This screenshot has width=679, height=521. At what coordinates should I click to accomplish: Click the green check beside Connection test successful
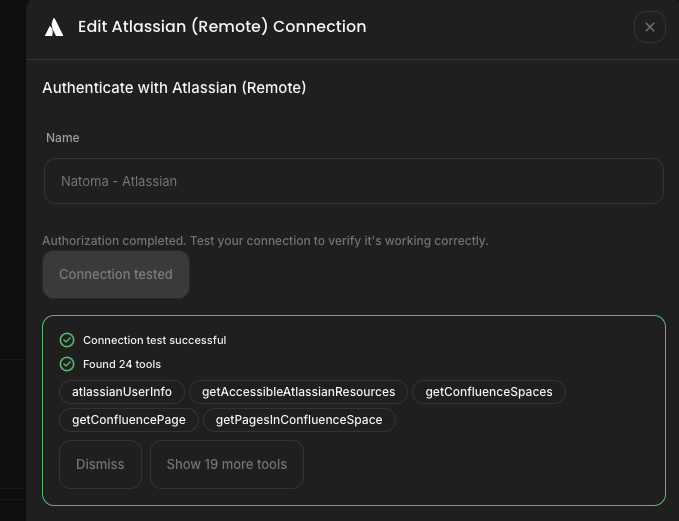tap(67, 340)
